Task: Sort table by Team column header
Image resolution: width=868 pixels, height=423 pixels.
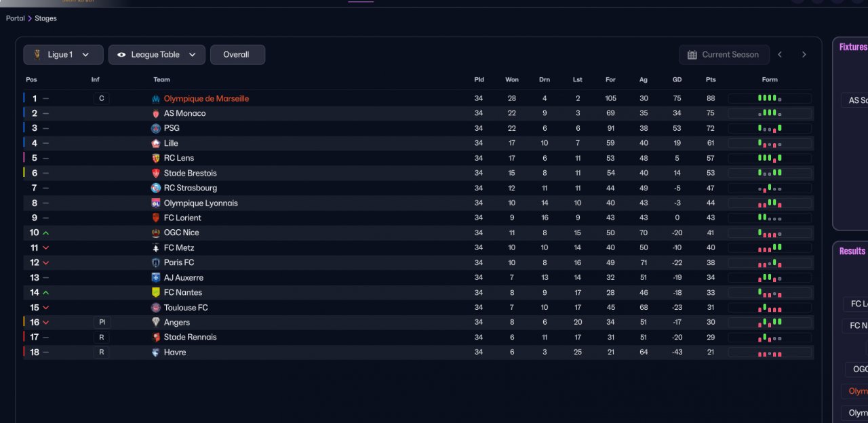Action: [161, 80]
